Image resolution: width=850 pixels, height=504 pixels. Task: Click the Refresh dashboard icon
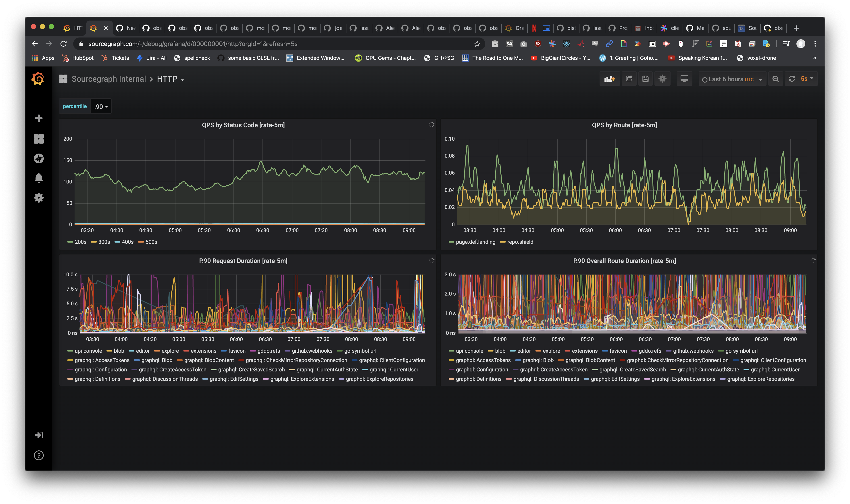tap(792, 79)
